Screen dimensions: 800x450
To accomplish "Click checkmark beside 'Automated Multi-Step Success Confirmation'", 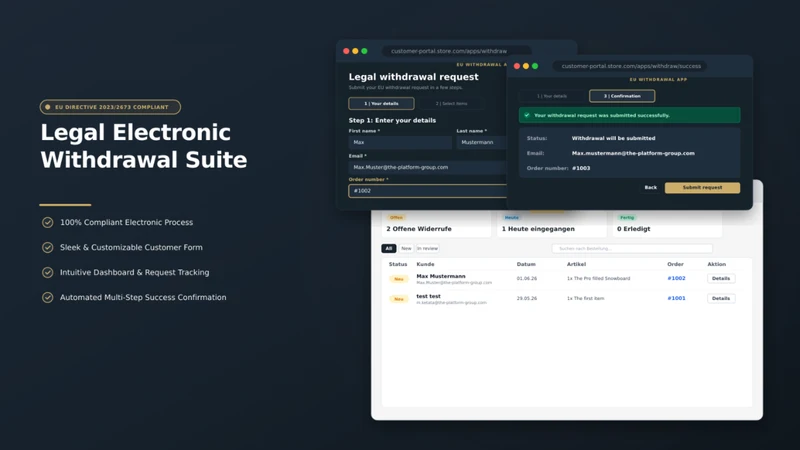I will tap(47, 297).
